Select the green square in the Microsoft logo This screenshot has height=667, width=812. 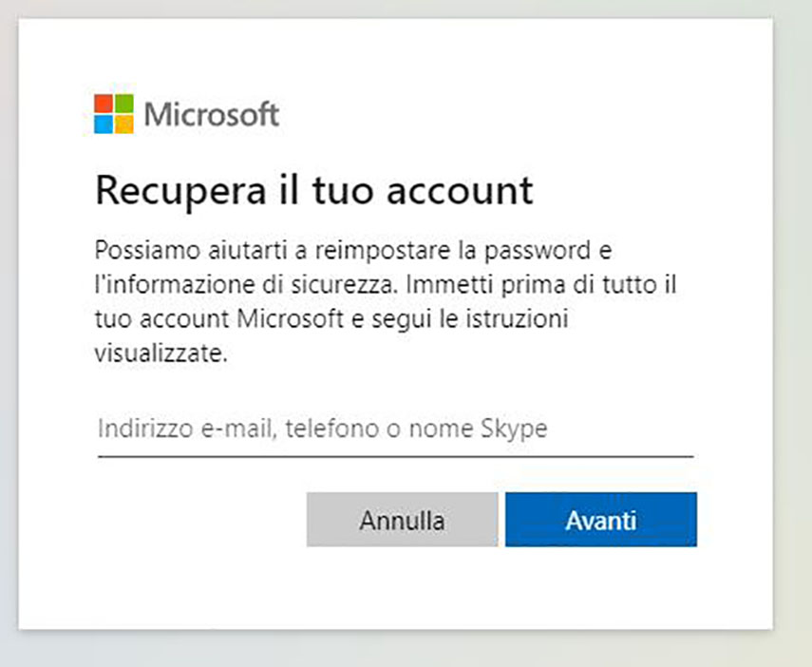[x=124, y=103]
